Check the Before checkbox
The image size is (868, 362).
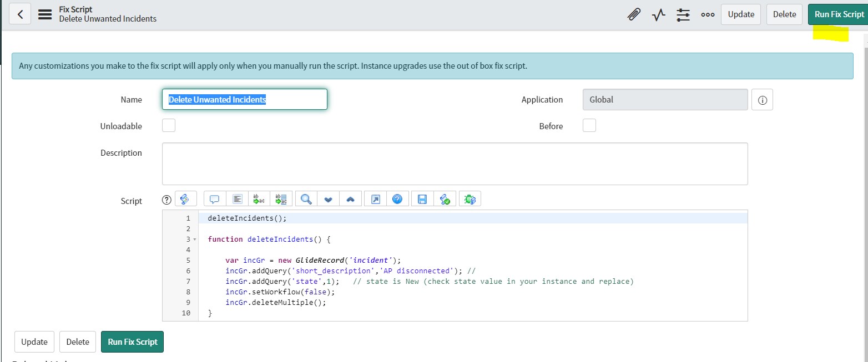589,125
